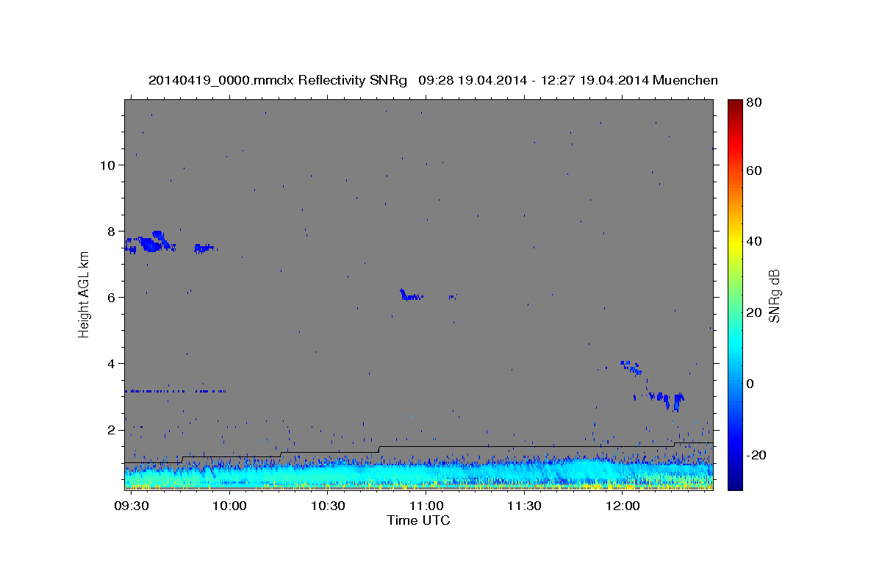The image size is (882, 588).
Task: Click the colorbar value label 40
Action: [756, 241]
